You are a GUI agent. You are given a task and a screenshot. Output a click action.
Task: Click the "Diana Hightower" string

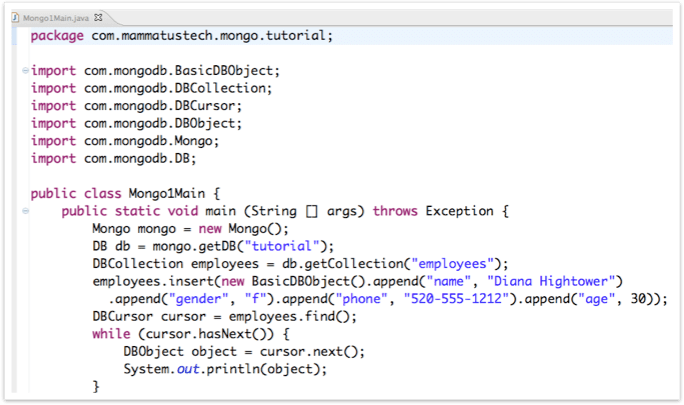tap(551, 281)
